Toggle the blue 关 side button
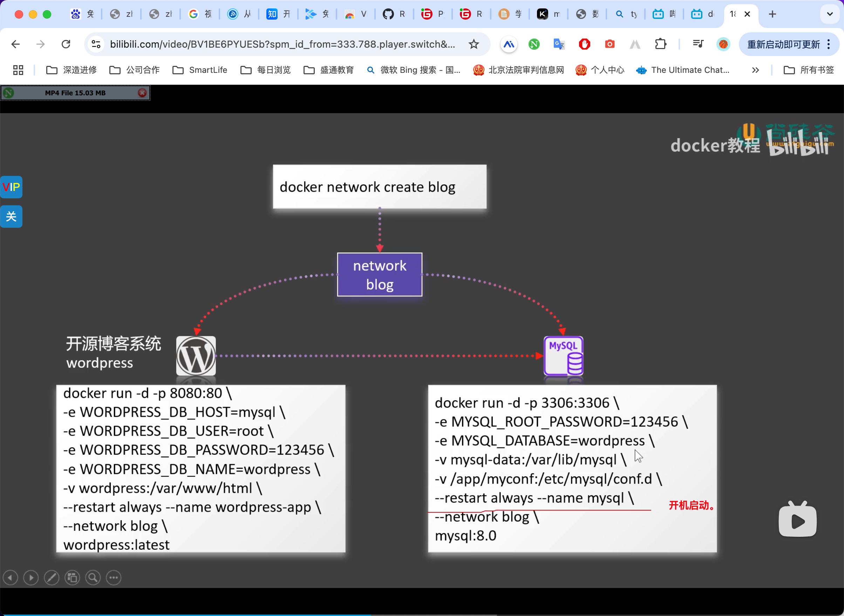Screen dimensions: 844x616 coord(11,216)
